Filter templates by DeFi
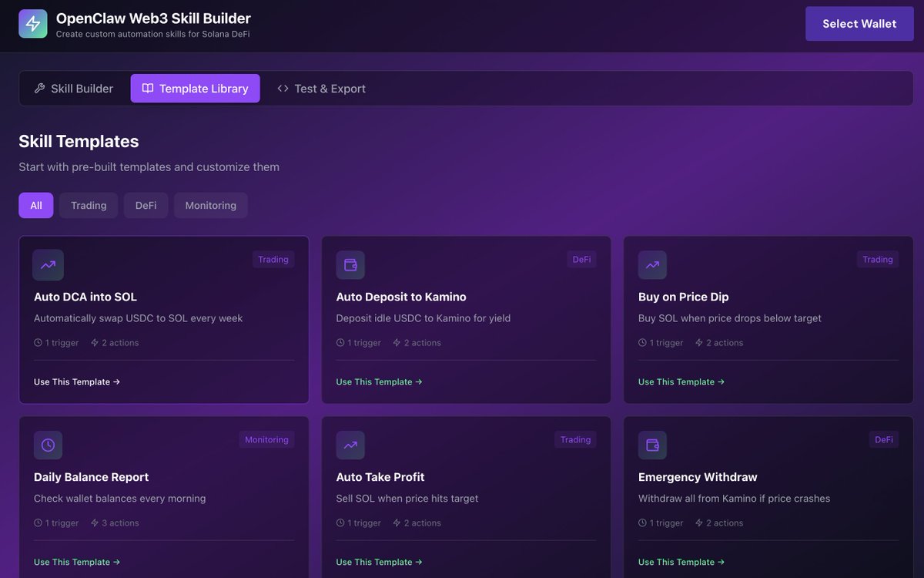Viewport: 924px width, 578px height. [x=146, y=206]
